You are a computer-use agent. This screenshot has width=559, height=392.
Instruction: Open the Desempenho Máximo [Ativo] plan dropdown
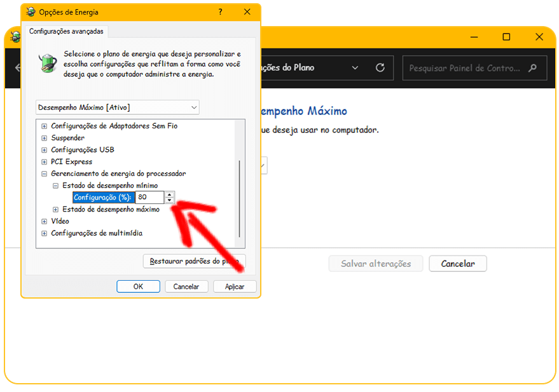[118, 107]
